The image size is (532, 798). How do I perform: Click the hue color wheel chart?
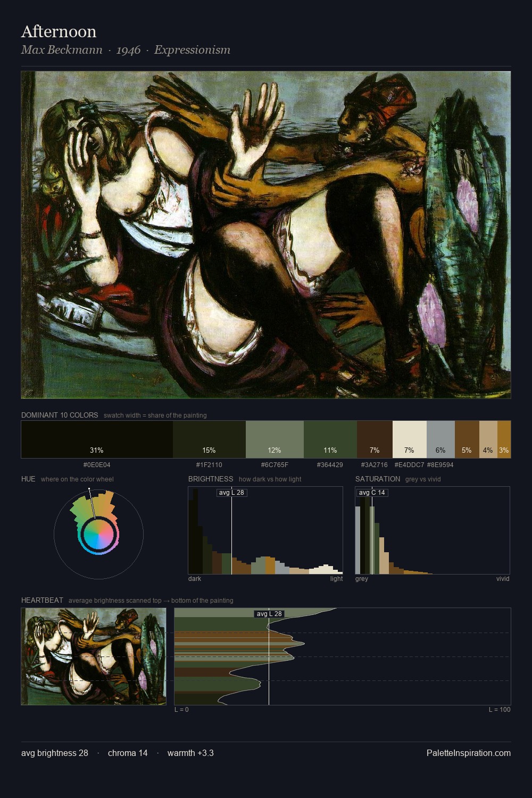click(x=98, y=534)
